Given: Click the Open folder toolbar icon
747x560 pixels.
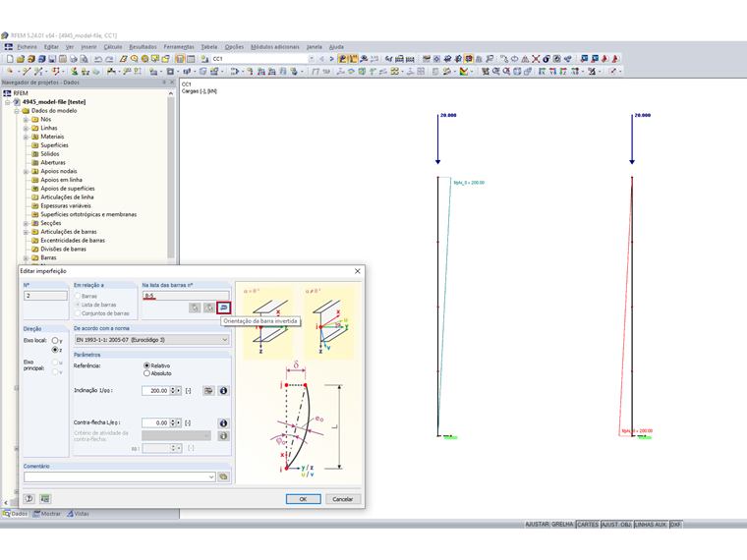Looking at the screenshot, I should (21, 59).
